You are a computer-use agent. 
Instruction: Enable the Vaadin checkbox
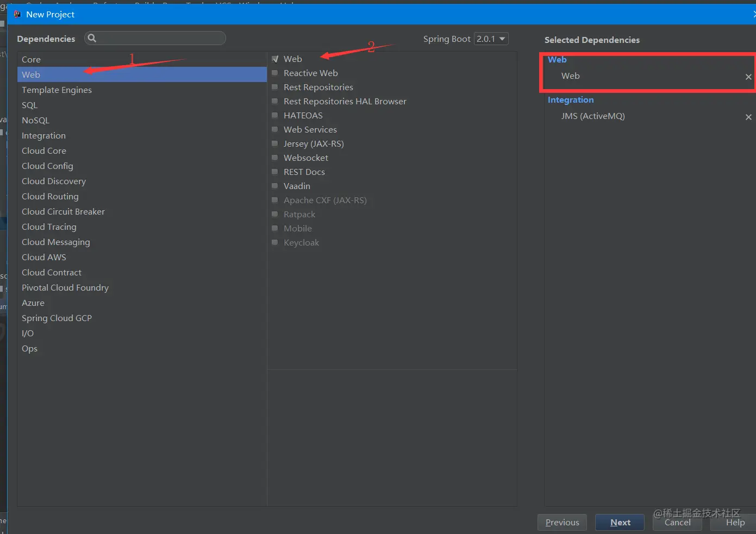click(x=275, y=186)
